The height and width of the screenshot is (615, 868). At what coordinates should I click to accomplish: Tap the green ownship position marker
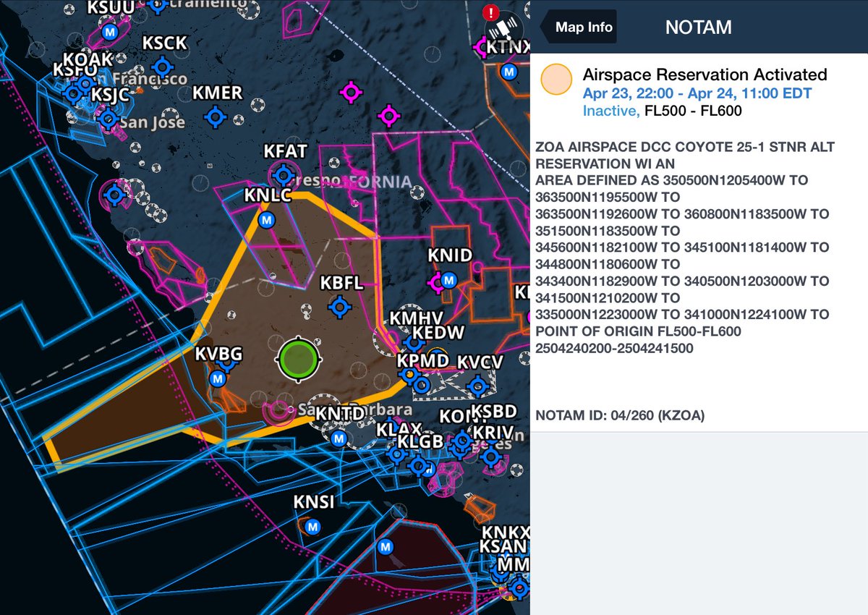tap(300, 360)
